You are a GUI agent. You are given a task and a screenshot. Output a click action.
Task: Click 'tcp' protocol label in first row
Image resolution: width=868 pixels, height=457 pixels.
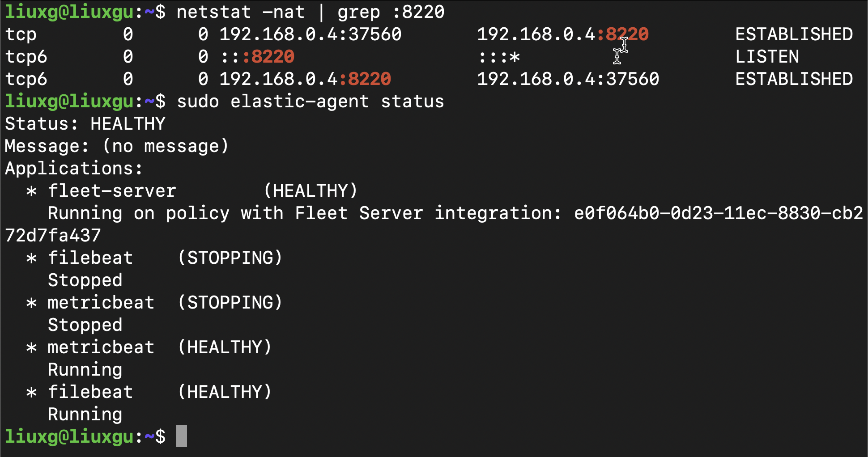pos(21,34)
